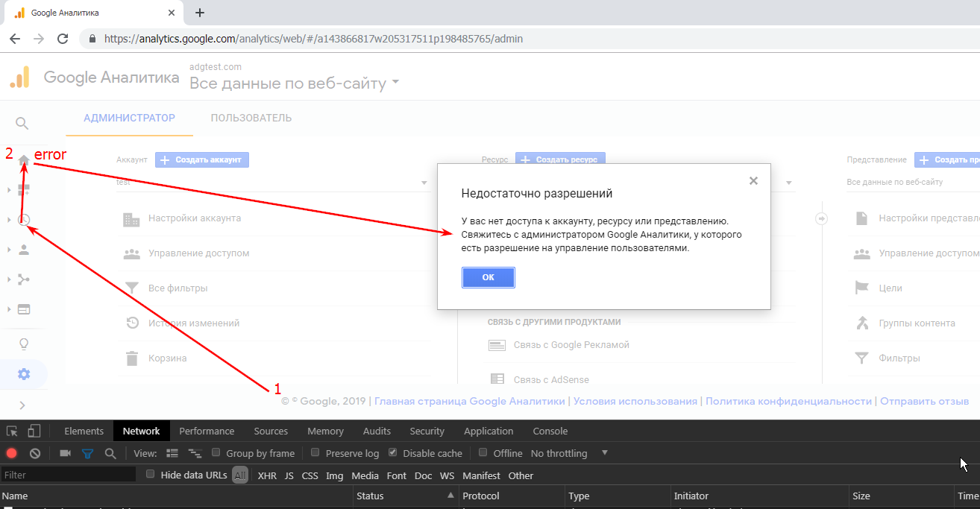Open the network filter funnel icon

(x=89, y=452)
